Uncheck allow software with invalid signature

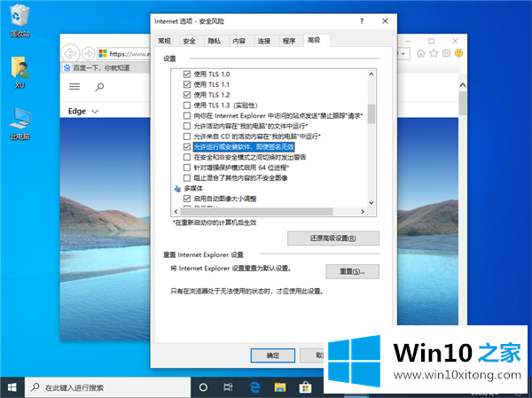click(x=187, y=146)
